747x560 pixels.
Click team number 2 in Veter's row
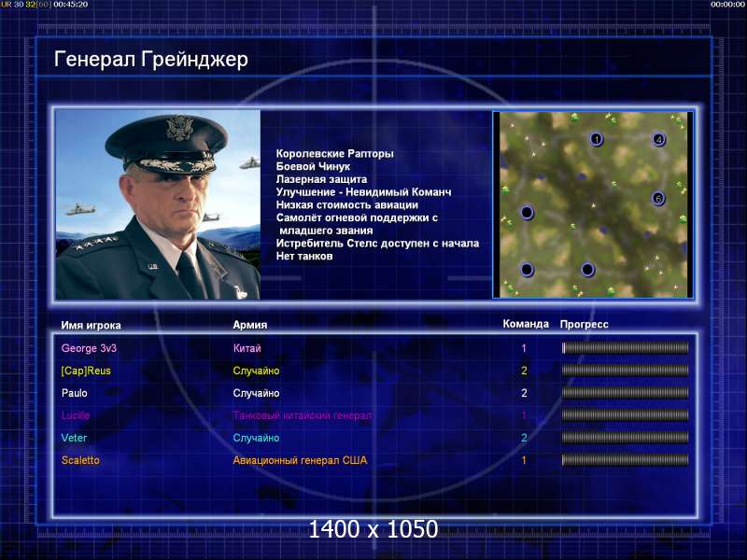click(x=524, y=438)
